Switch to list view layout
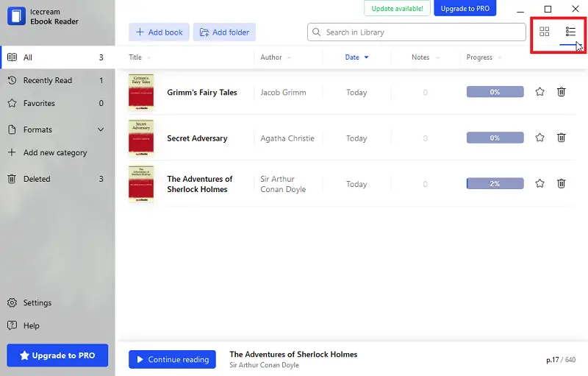 click(x=570, y=32)
